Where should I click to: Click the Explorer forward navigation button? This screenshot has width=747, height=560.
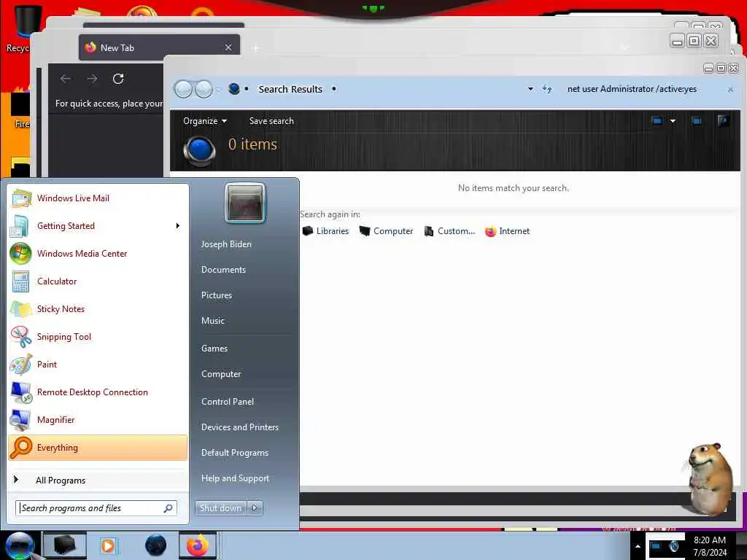click(204, 89)
